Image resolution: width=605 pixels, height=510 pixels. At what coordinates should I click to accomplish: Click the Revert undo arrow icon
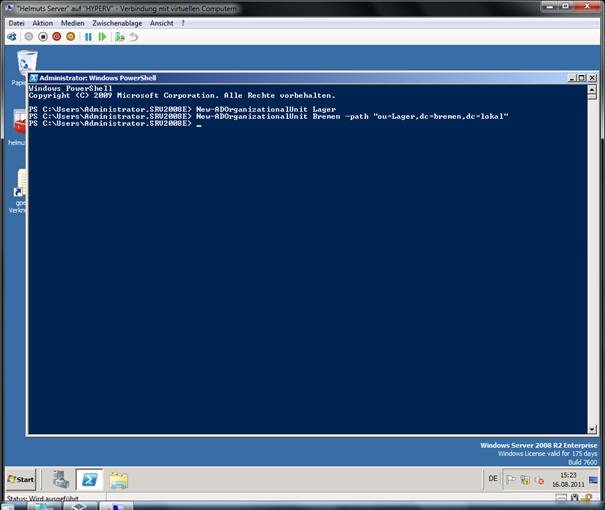[133, 37]
